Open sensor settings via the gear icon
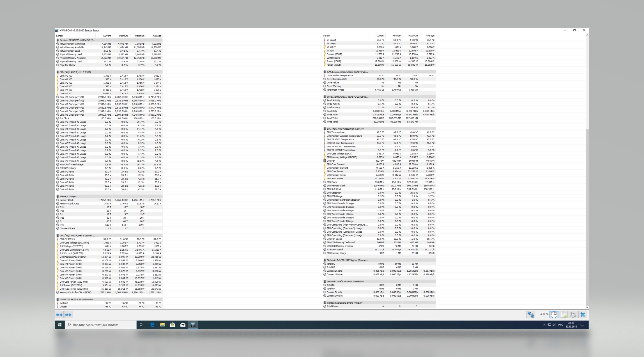Viewport: 644px width, 357px height. (573, 315)
